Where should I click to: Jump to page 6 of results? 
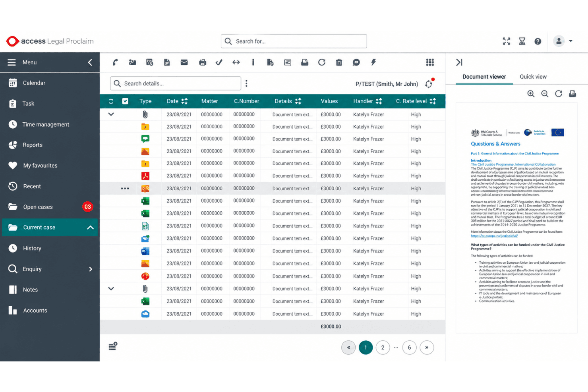tap(409, 348)
